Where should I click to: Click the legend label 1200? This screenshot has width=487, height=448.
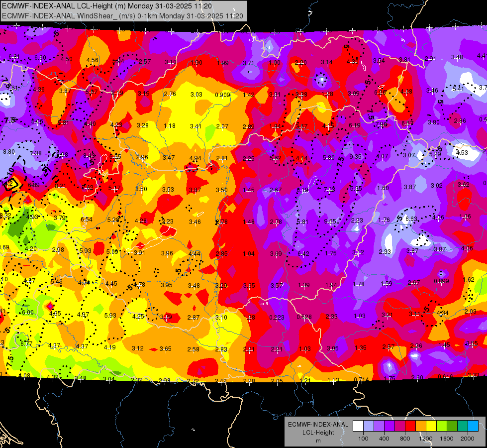pos(425,439)
